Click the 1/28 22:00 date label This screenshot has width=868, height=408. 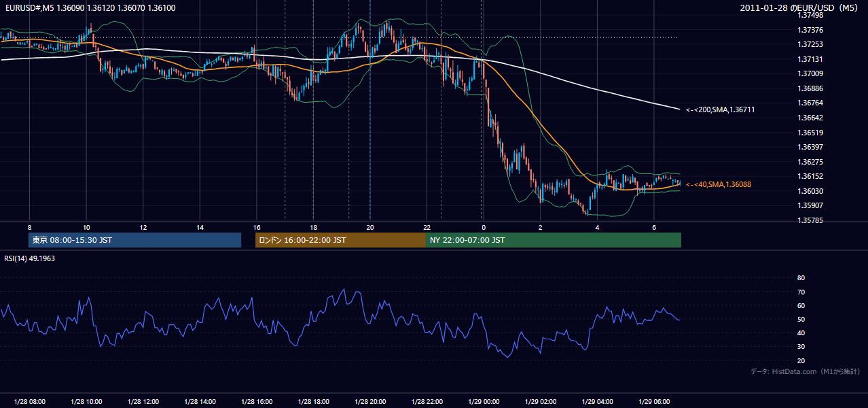pos(427,402)
